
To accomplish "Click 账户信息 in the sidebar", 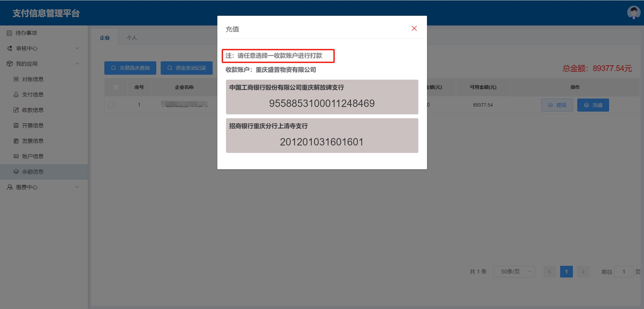I will click(x=33, y=156).
